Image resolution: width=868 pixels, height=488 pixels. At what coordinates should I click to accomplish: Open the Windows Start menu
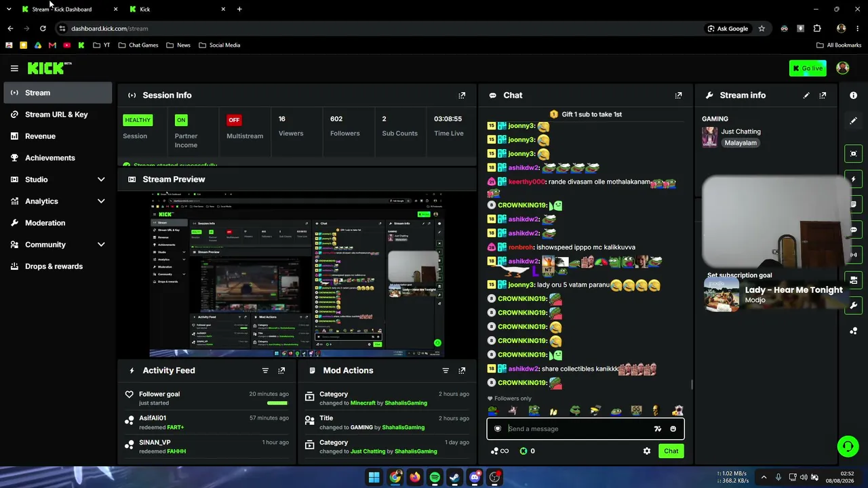374,477
